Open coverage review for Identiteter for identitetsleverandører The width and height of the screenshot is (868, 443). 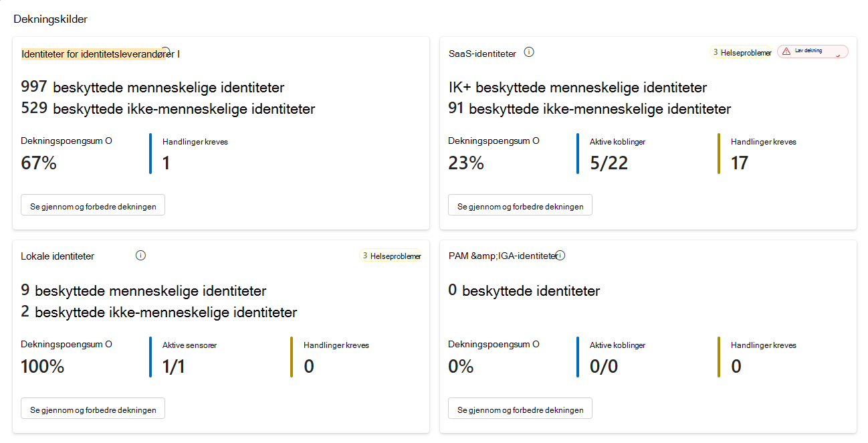point(92,205)
